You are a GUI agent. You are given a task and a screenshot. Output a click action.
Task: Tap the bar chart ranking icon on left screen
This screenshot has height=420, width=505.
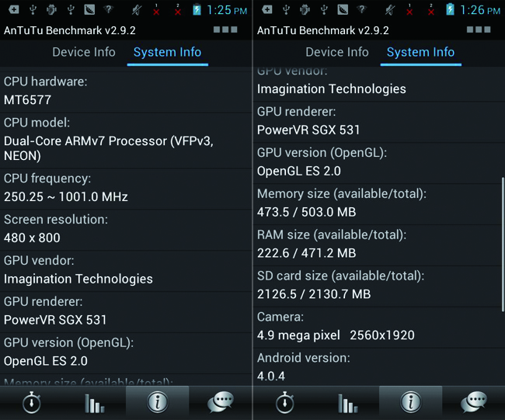94,403
